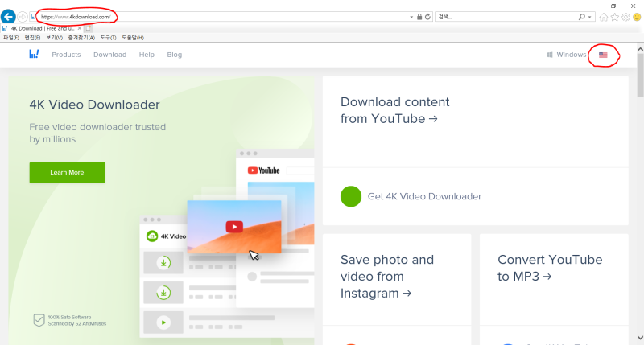The image size is (644, 345).
Task: Click the 100% Safe Software shield checkmark
Action: 39,320
